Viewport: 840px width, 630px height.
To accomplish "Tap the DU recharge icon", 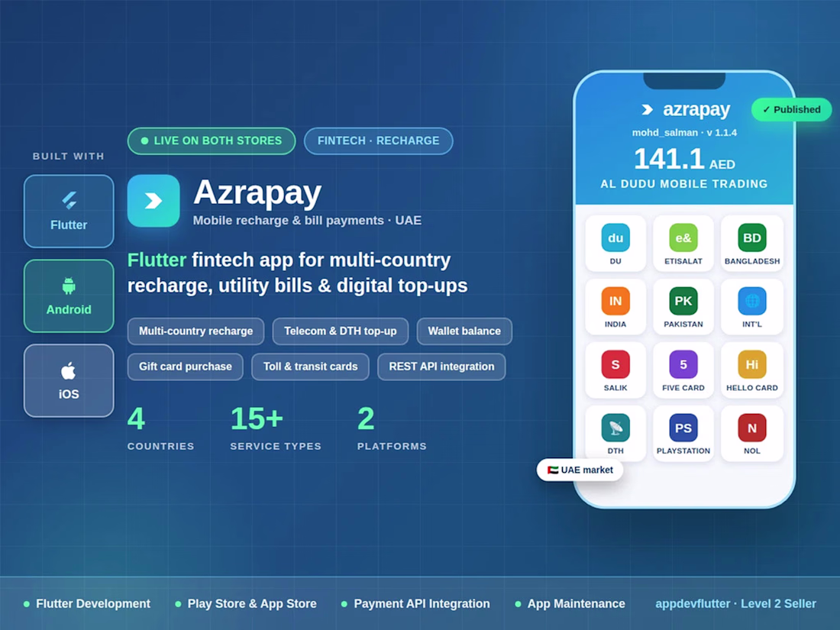I will tap(615, 237).
